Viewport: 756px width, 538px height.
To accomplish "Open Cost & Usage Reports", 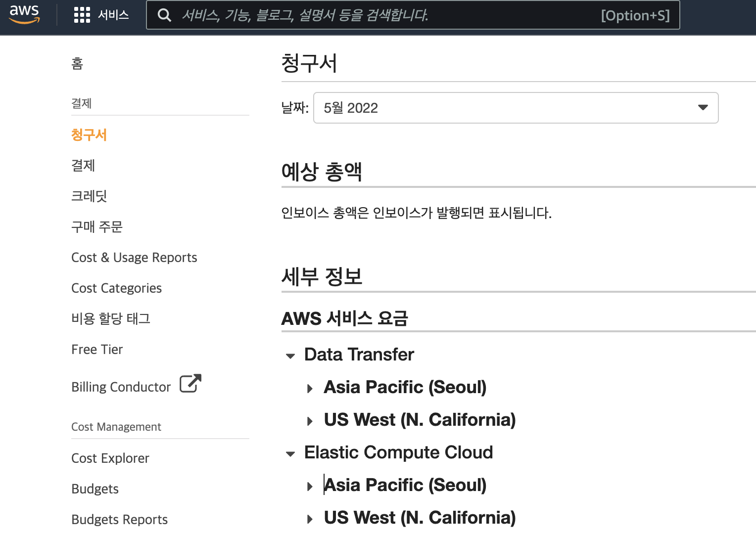I will [134, 257].
